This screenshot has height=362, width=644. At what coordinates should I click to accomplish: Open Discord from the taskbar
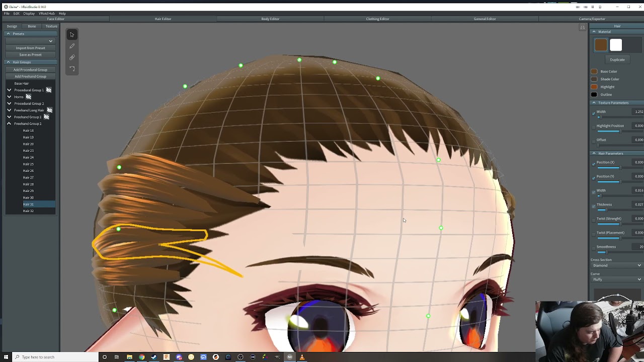pos(179,357)
